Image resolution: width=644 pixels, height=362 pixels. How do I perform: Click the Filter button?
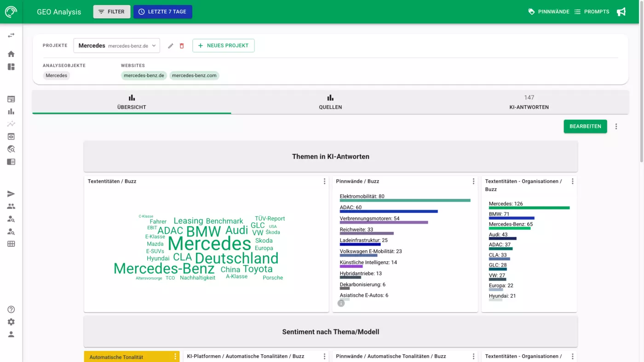point(112,11)
